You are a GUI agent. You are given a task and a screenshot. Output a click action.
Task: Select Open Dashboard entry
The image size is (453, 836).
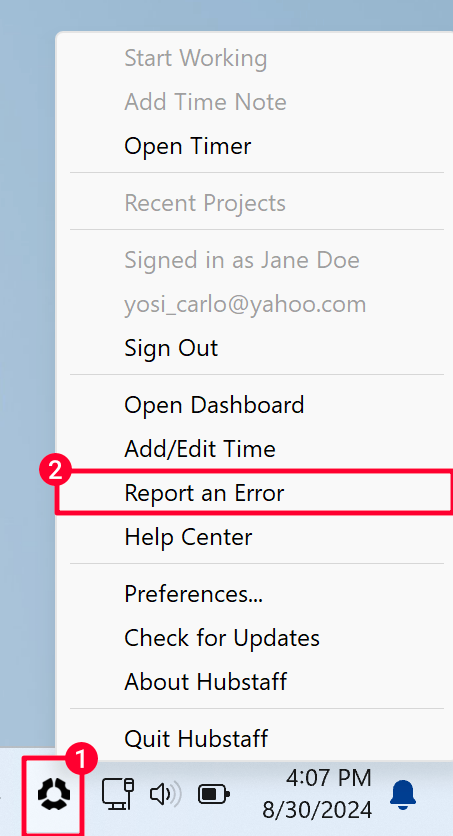pyautogui.click(x=214, y=405)
